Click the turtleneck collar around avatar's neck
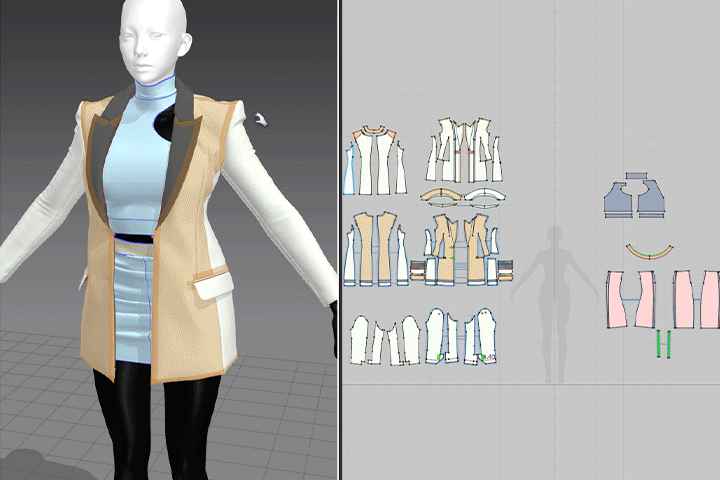This screenshot has height=480, width=720. pyautogui.click(x=156, y=90)
